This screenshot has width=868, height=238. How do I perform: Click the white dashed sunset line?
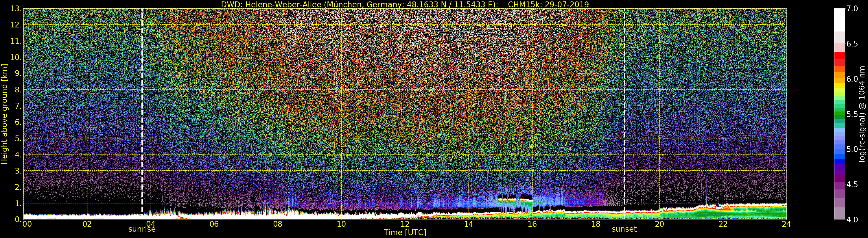pyautogui.click(x=624, y=114)
